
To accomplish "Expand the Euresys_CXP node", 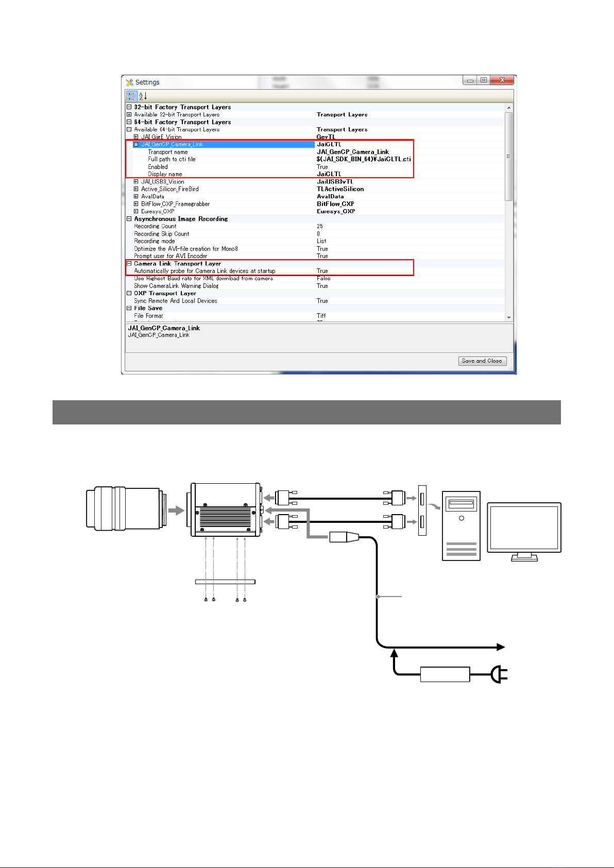I will tap(136, 211).
